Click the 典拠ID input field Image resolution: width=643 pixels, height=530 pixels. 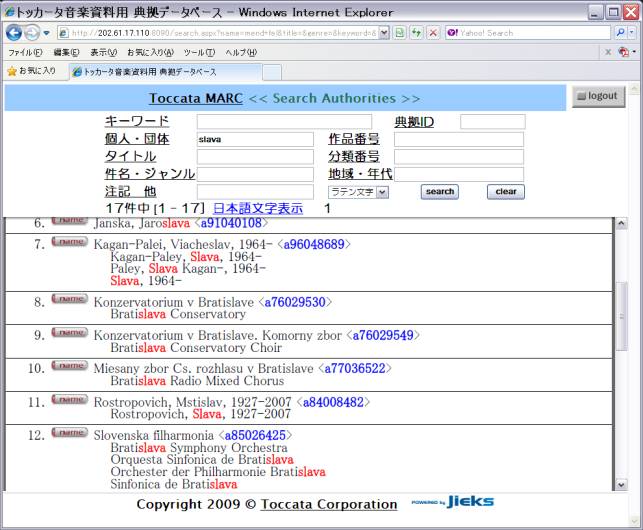pyautogui.click(x=493, y=122)
